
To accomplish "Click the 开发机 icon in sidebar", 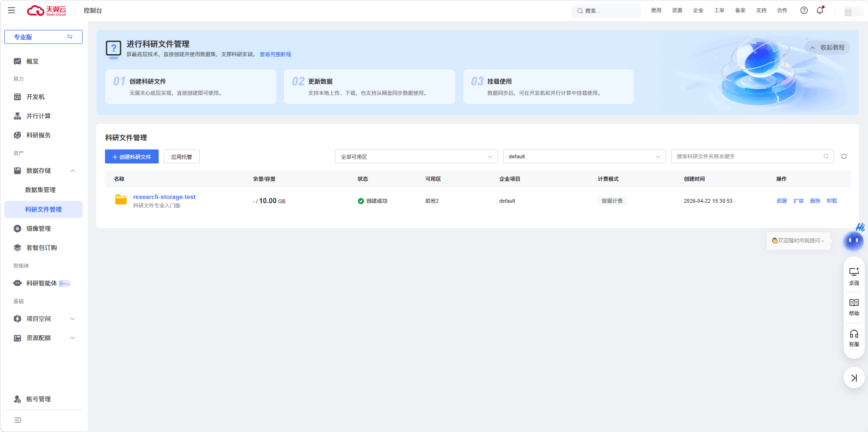I will [x=17, y=97].
